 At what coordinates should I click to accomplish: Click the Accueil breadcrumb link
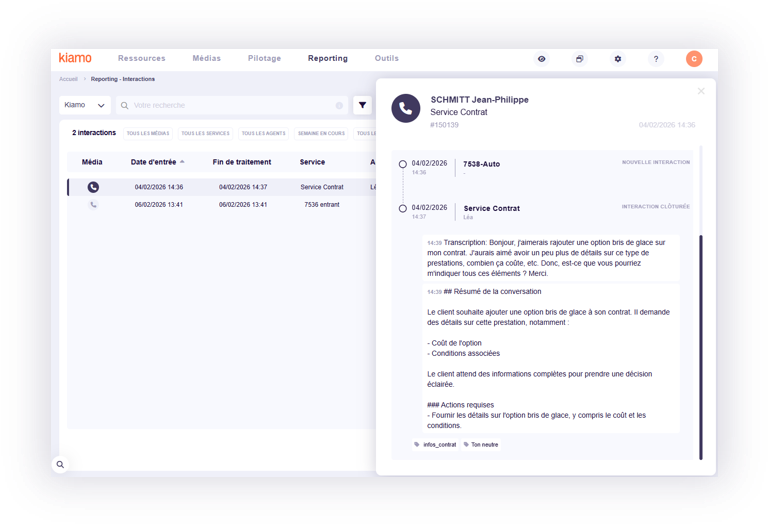(x=68, y=79)
